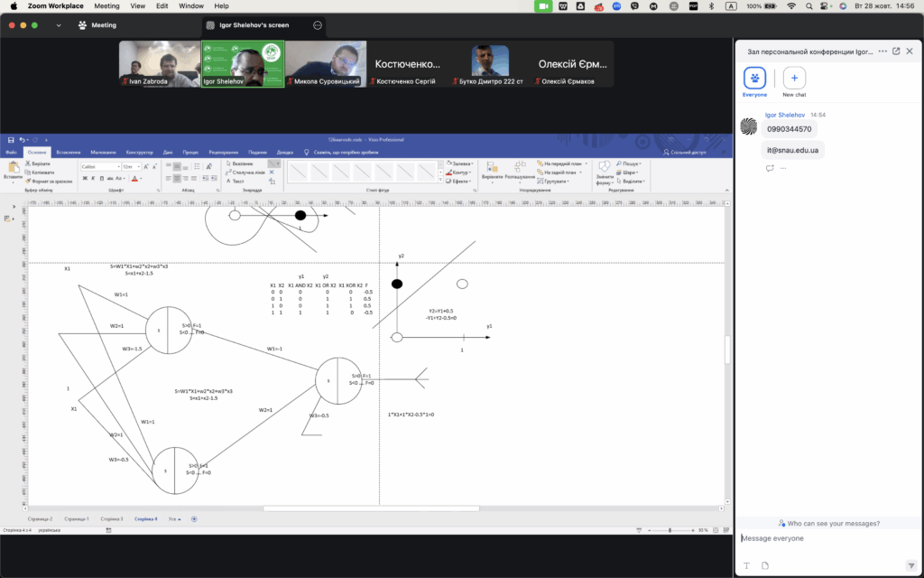Open the Сторінка-3 page tab in Visio

point(112,519)
